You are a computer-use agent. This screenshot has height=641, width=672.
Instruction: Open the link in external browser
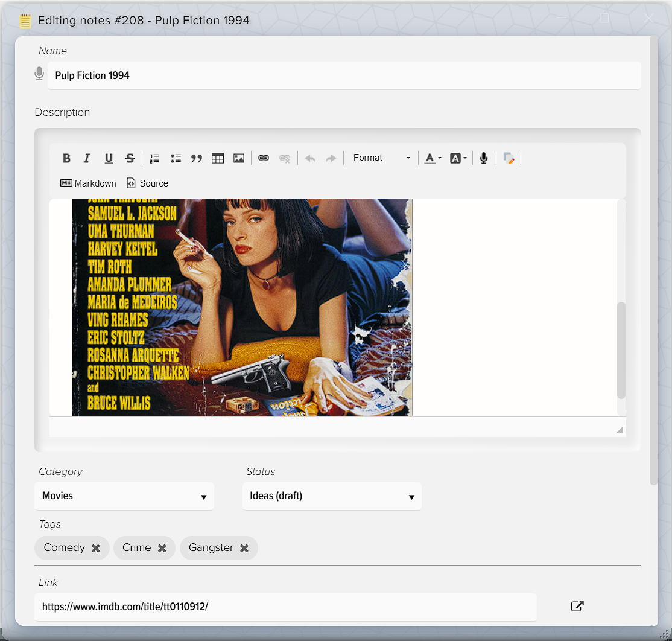[577, 606]
